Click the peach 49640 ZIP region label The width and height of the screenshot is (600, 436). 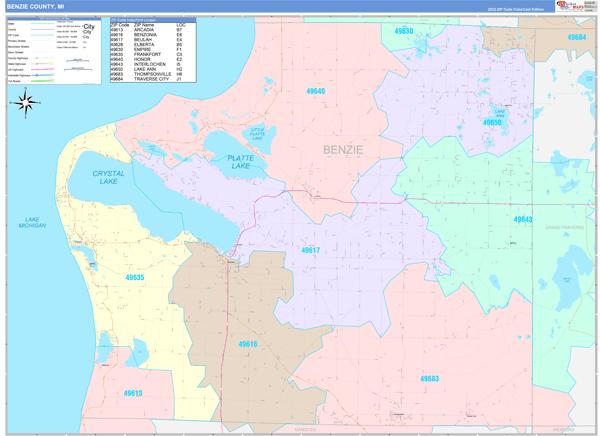315,91
